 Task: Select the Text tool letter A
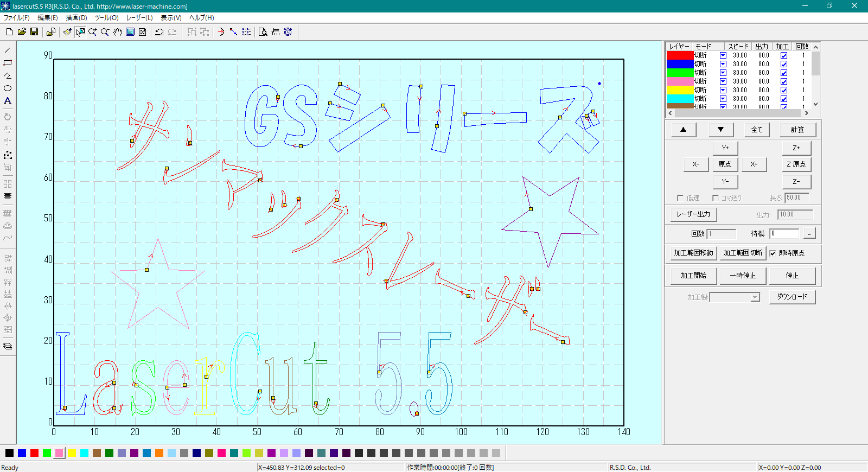(8, 100)
